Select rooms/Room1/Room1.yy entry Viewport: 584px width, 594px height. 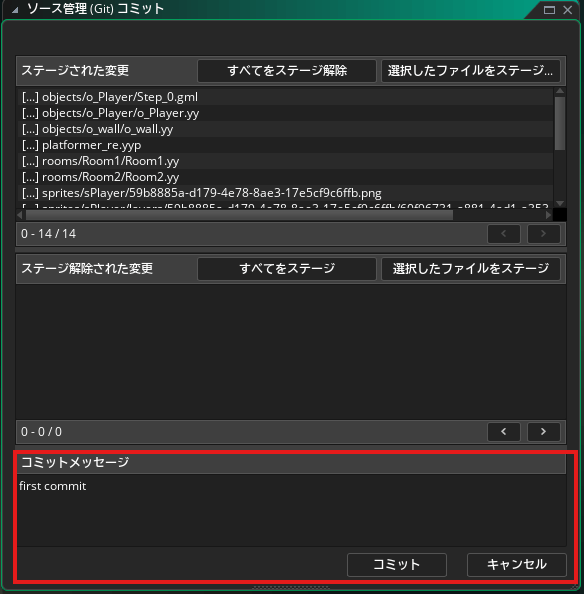tap(285, 161)
